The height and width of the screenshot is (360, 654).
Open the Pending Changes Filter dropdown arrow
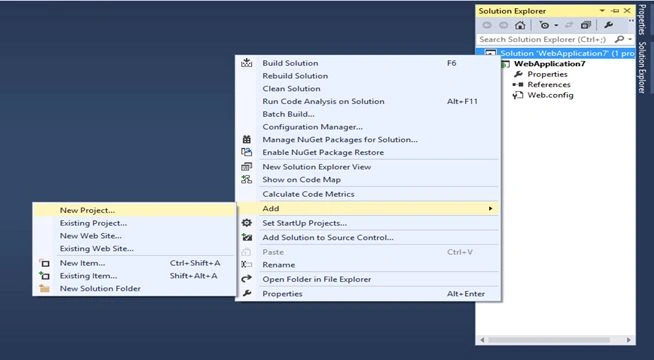click(556, 25)
